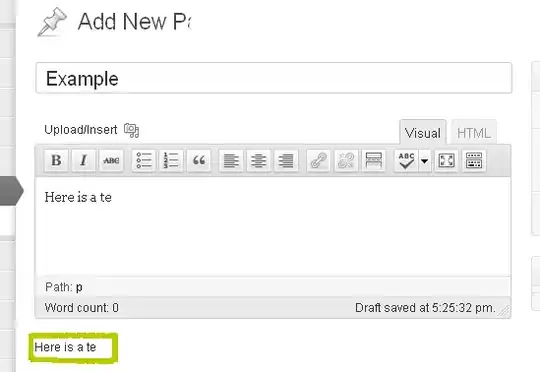540x372 pixels.
Task: Insert the More tag
Action: [373, 160]
